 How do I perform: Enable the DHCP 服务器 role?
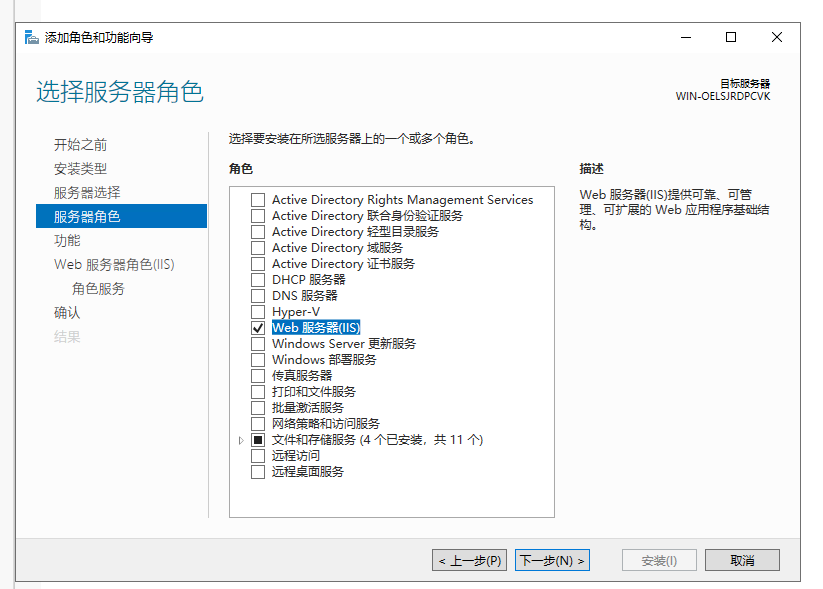pos(257,279)
